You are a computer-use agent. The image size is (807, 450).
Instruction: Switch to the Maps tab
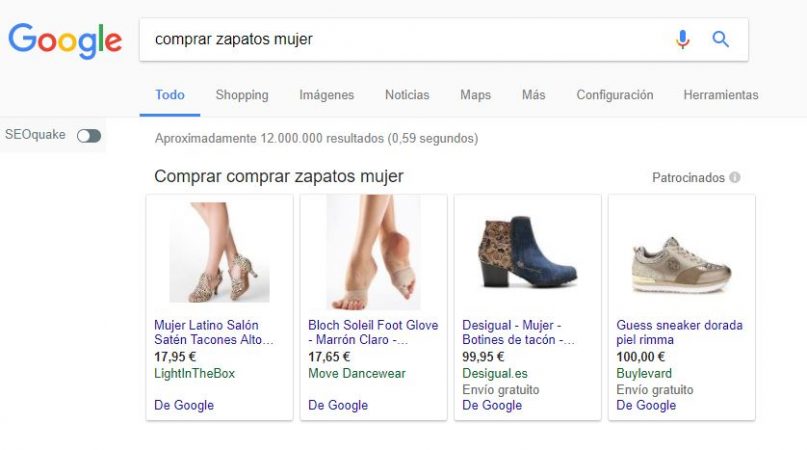tap(476, 95)
